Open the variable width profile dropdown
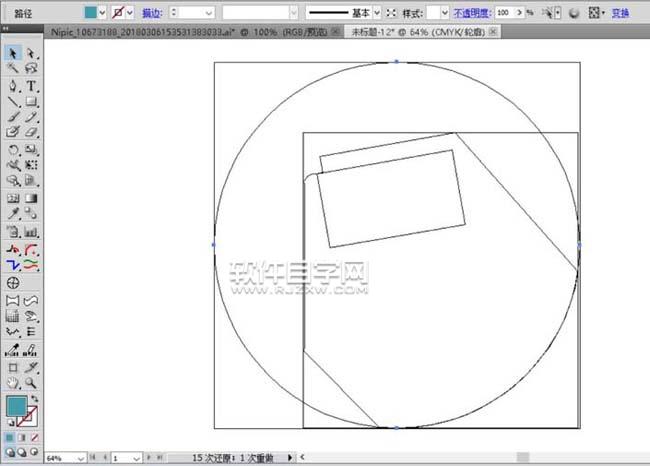This screenshot has width=650, height=466. pos(293,13)
